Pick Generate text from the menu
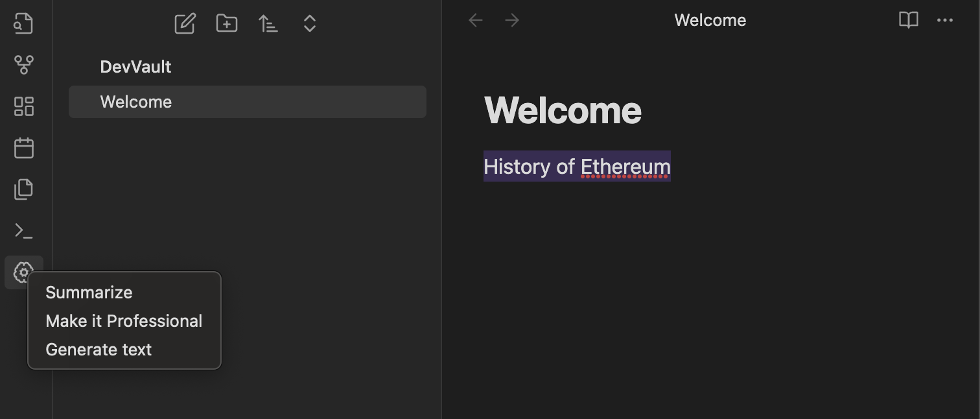 [x=99, y=350]
